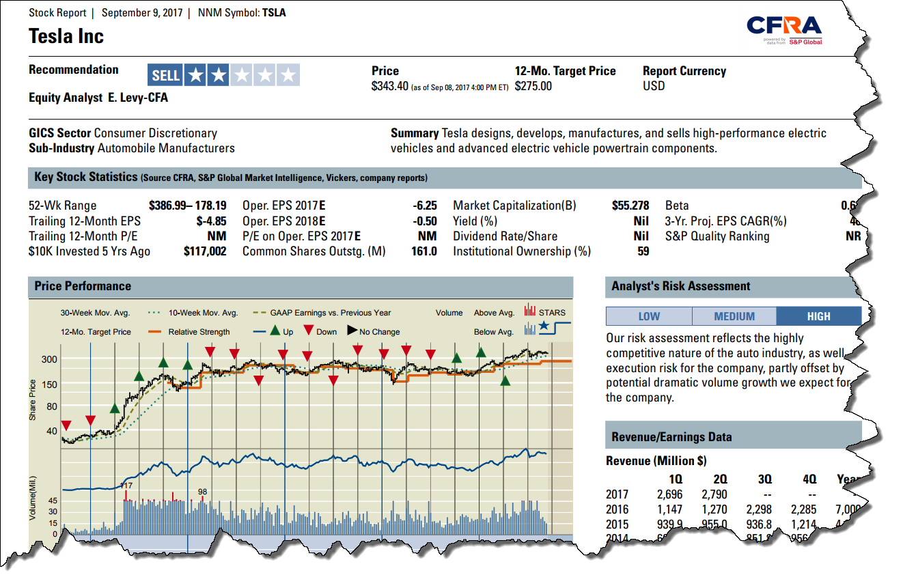
Task: Click the 2016 3Q revenue 2,298
Action: tap(759, 509)
